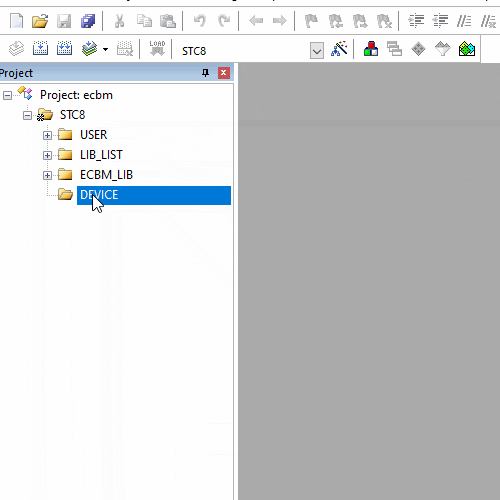Open batch build dropdown arrow
The image size is (500, 500).
(x=105, y=50)
